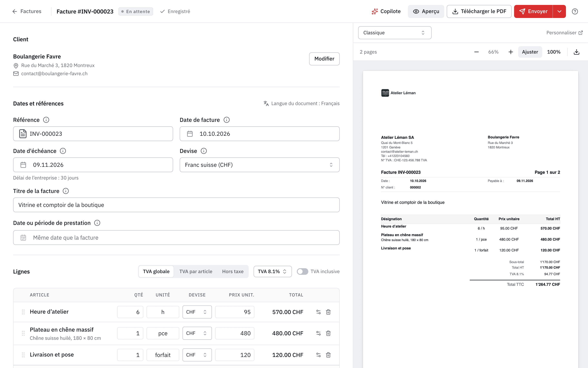Click info icon next to Devise label
The image size is (588, 368).
pos(204,151)
